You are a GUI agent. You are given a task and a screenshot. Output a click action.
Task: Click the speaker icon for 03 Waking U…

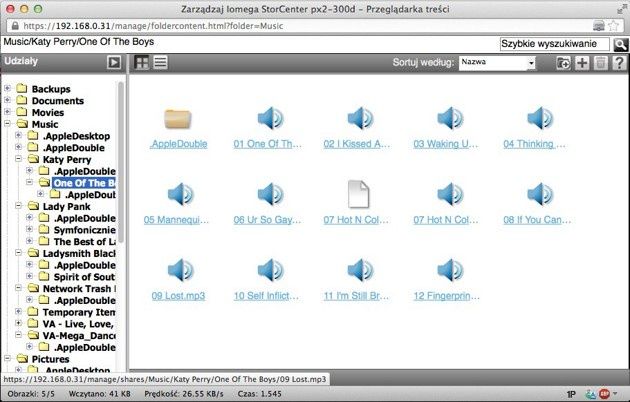pos(450,118)
